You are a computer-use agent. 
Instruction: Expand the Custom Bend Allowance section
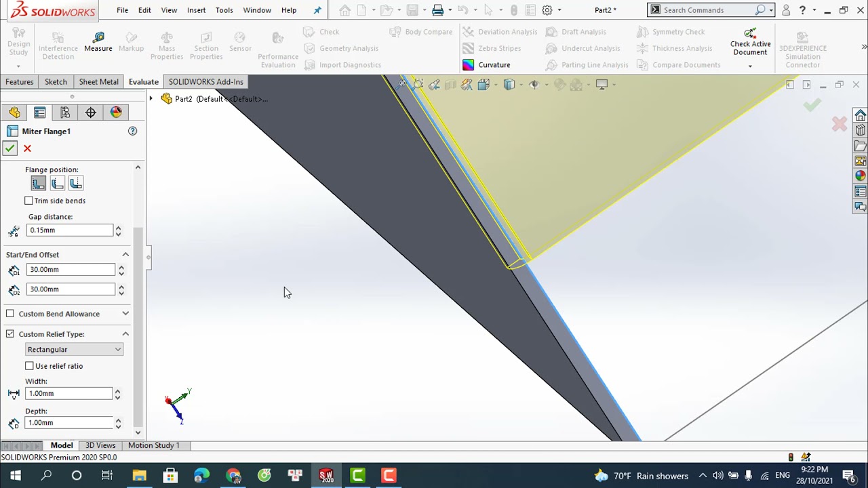(125, 314)
